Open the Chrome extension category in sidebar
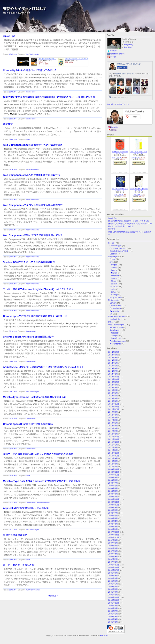The width and height of the screenshot is (155, 644). click(118, 248)
